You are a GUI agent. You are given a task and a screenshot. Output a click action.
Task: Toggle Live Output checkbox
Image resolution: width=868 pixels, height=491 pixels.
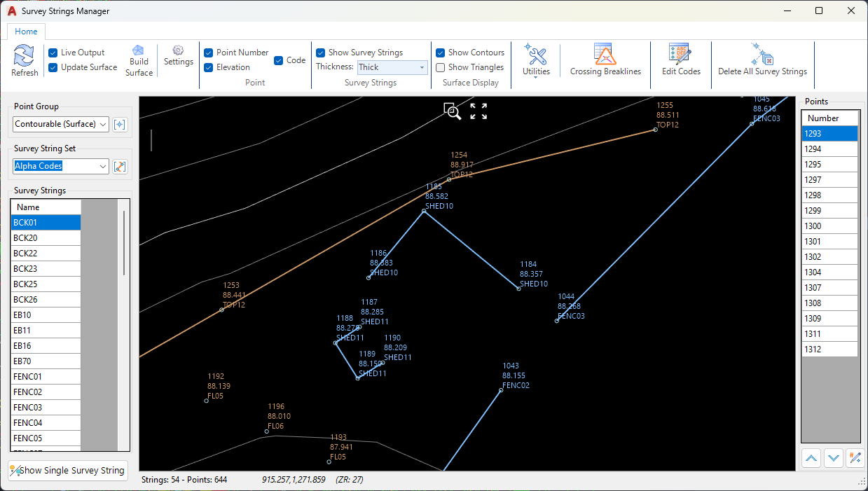(x=53, y=53)
